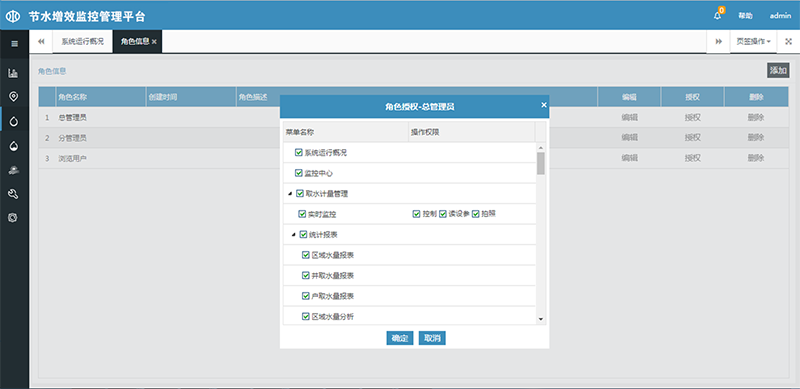
Task: Click 删除 for 浏览用户 row
Action: pyautogui.click(x=756, y=158)
